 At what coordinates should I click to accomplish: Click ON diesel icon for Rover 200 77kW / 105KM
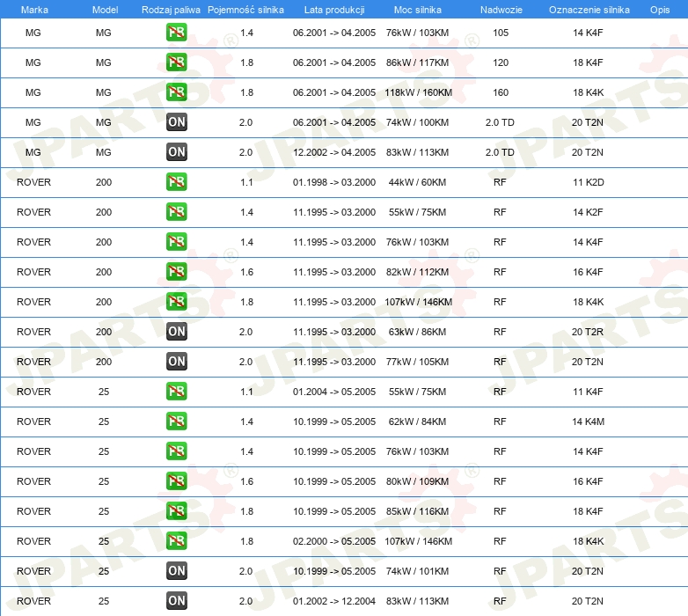[x=176, y=362]
